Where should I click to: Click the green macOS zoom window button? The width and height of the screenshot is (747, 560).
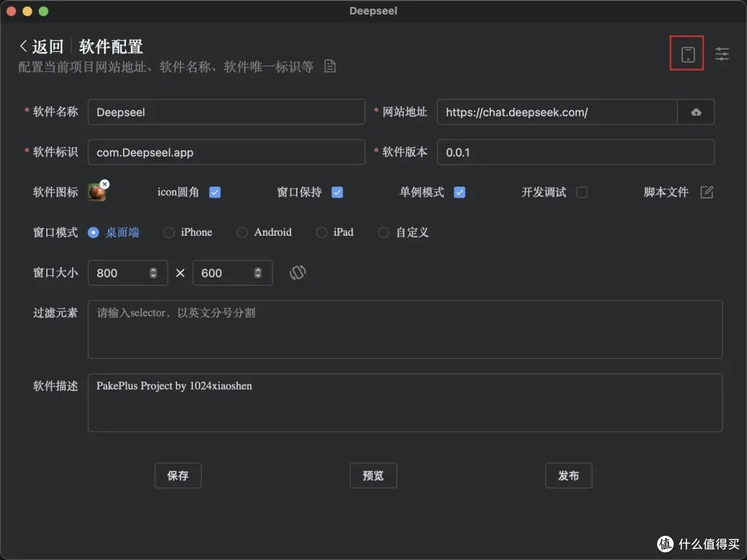(x=44, y=11)
